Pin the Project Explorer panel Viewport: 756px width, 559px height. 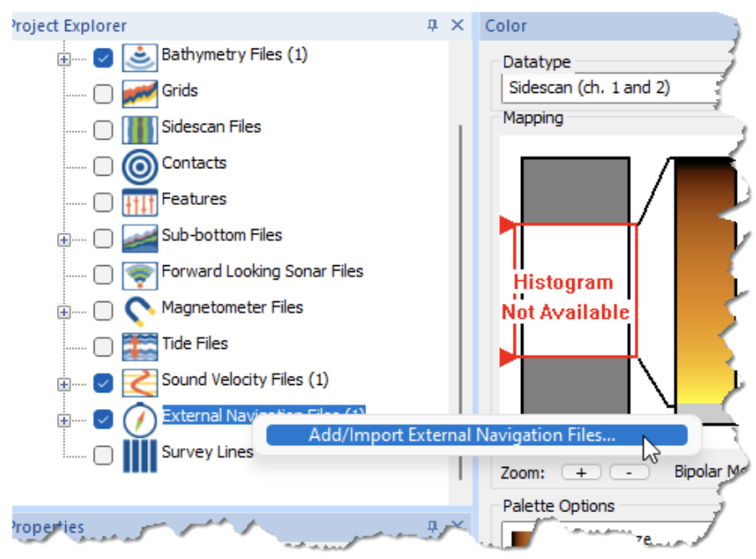[432, 25]
